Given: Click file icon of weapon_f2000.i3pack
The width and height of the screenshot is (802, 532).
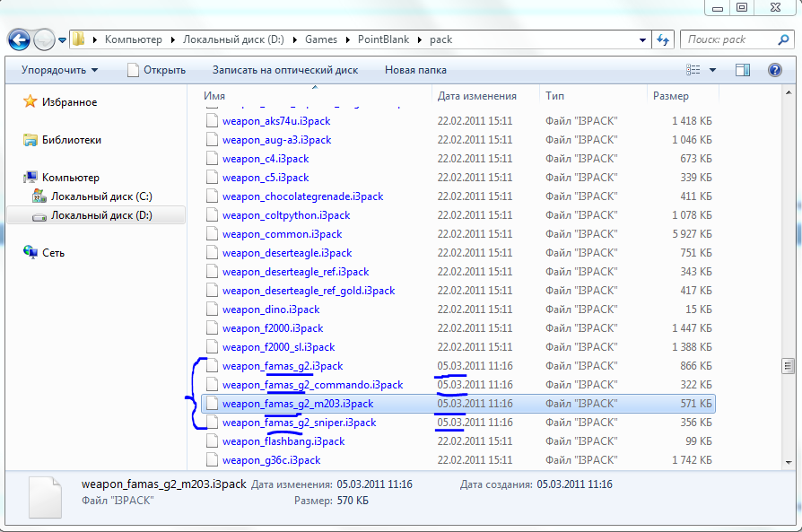Looking at the screenshot, I should (212, 327).
